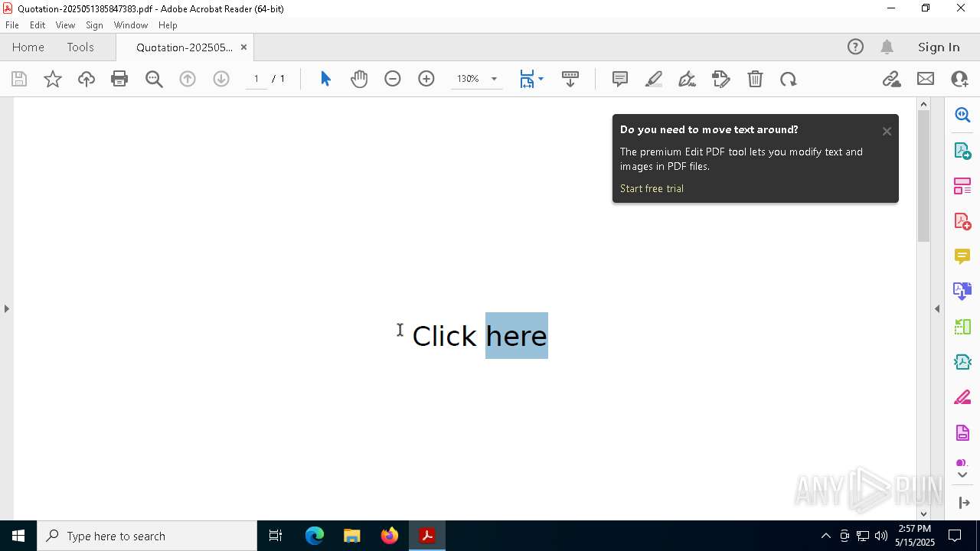Star the document with the bookmark icon
The width and height of the screenshot is (980, 551).
pos(53,79)
